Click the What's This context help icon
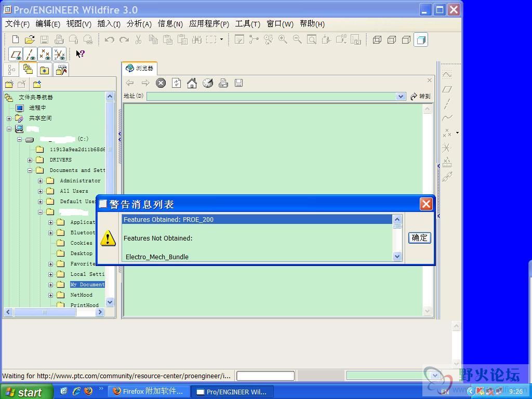The height and width of the screenshot is (399, 532). click(80, 54)
